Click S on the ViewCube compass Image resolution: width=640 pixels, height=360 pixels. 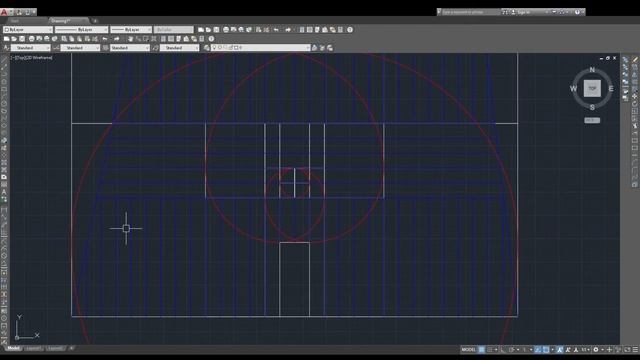point(592,107)
